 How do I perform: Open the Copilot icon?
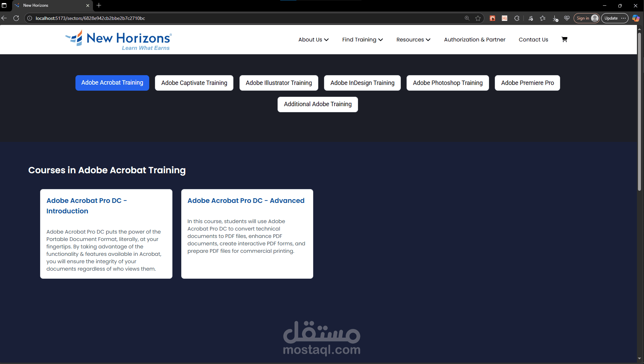[636, 18]
